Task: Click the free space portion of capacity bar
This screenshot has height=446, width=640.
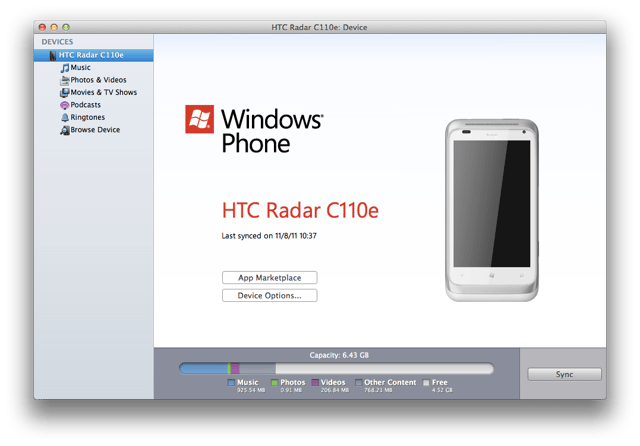Action: tap(384, 369)
